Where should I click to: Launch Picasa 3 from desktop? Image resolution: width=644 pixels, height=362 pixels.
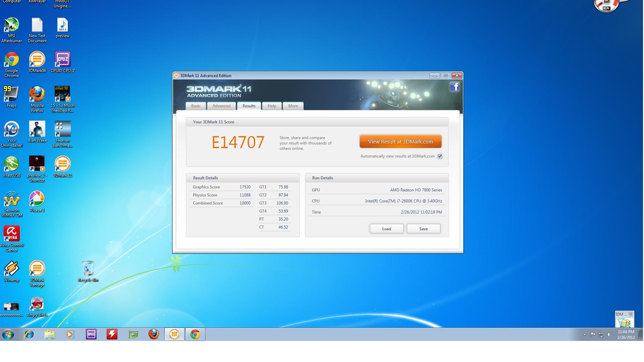tap(37, 201)
